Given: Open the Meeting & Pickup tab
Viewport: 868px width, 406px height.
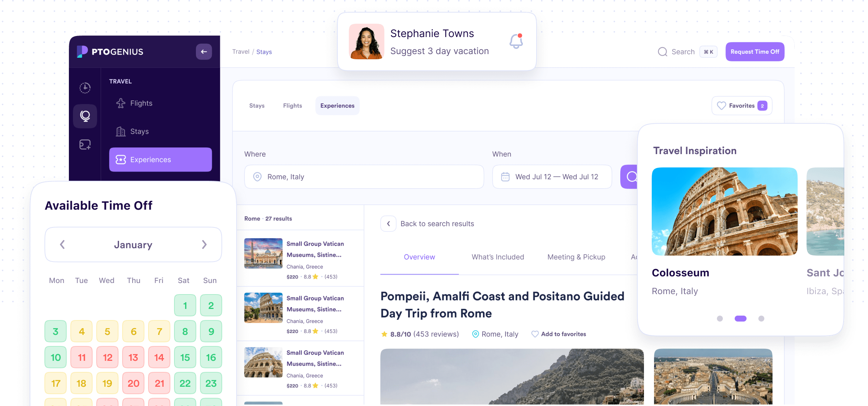Looking at the screenshot, I should tap(576, 257).
